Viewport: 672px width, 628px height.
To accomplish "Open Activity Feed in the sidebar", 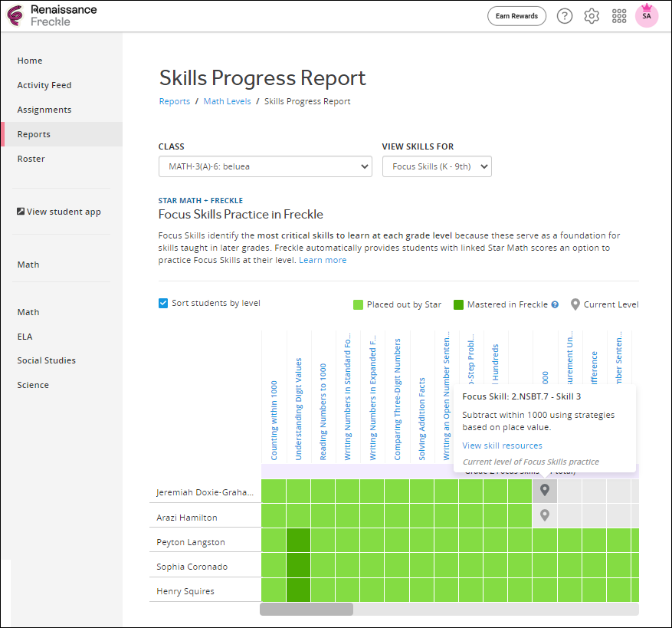I will point(44,85).
